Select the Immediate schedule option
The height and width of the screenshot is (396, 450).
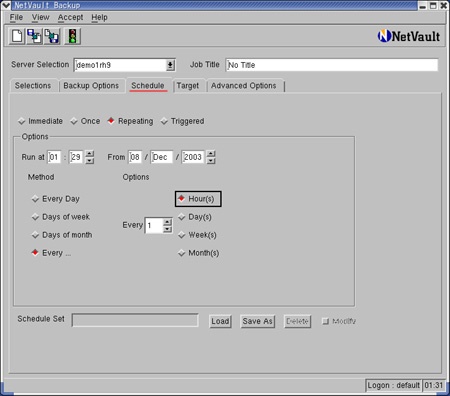click(x=41, y=121)
